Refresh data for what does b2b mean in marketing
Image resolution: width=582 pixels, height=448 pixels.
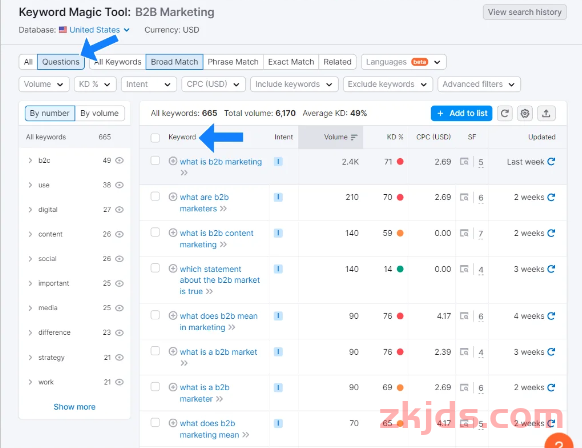(x=551, y=316)
